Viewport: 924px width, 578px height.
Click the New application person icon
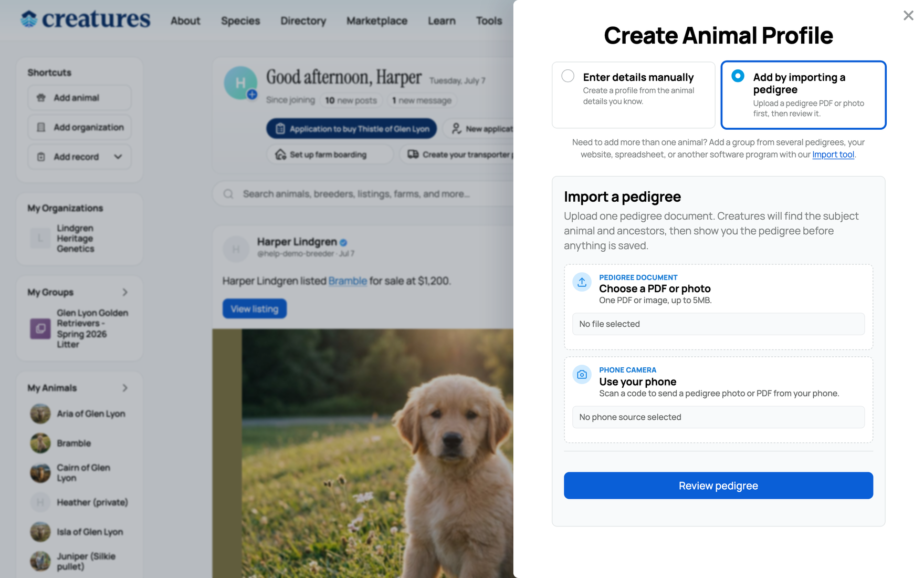[456, 129]
